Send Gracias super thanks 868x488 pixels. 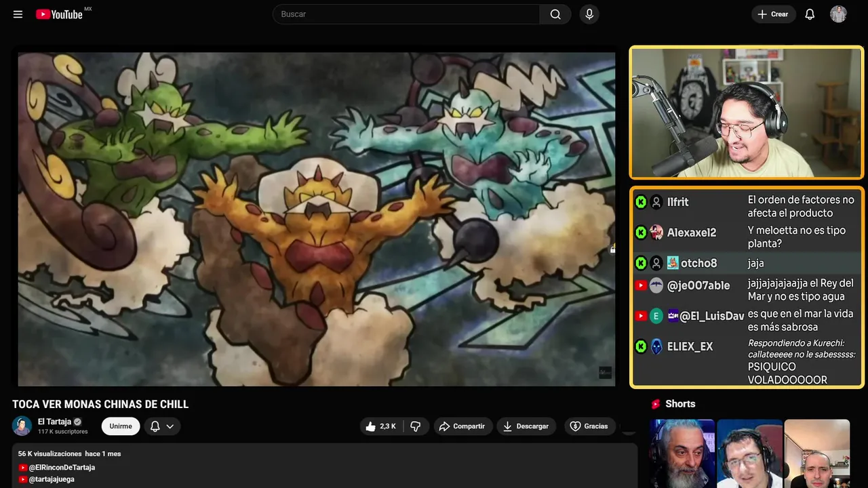pyautogui.click(x=589, y=426)
